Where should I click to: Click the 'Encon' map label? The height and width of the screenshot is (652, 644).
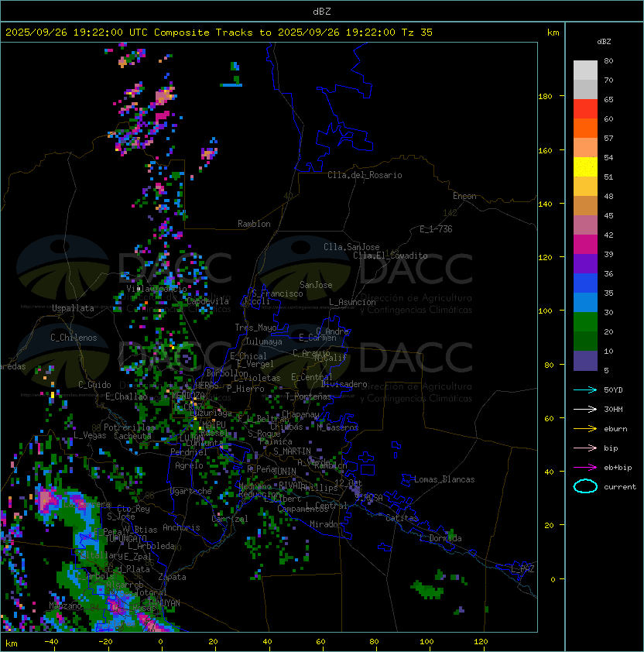pos(464,196)
